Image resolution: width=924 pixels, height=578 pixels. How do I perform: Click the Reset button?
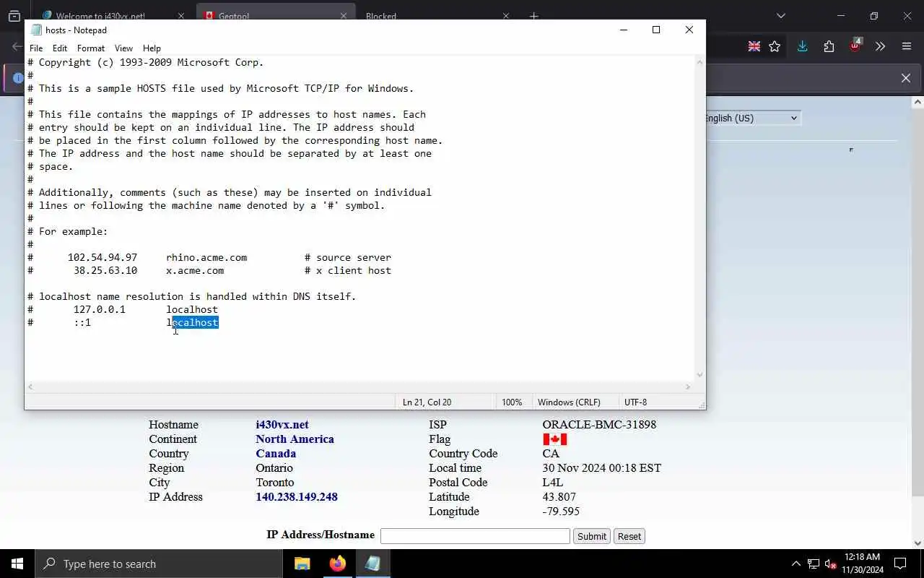[629, 536]
